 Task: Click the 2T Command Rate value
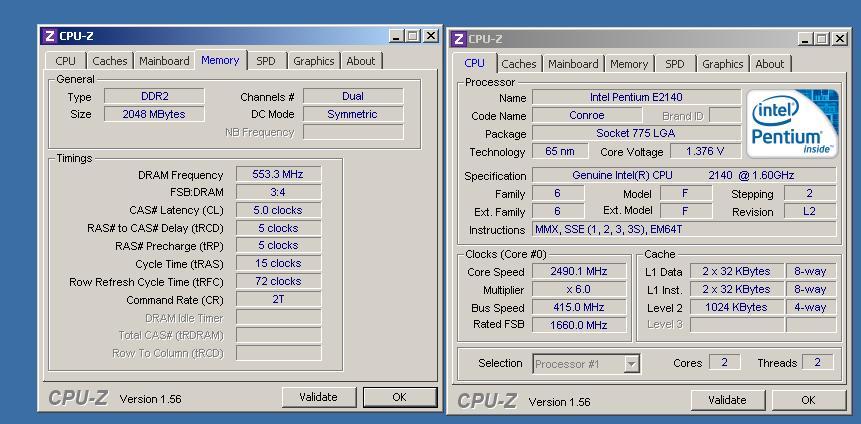pos(278,299)
